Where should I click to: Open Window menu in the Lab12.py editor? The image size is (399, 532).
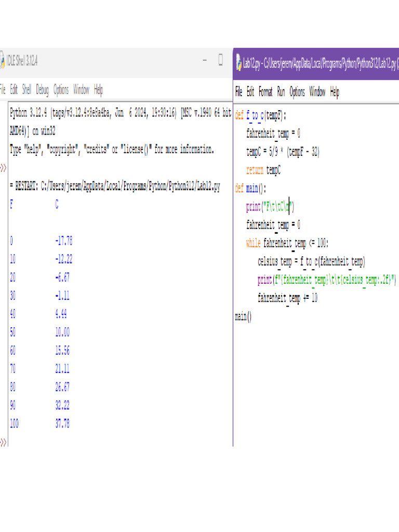(x=317, y=92)
